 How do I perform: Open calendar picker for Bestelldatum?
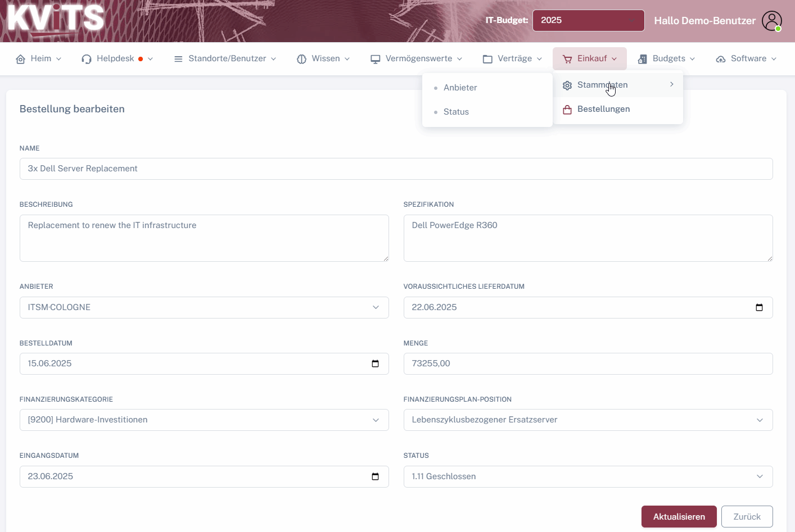tap(375, 363)
